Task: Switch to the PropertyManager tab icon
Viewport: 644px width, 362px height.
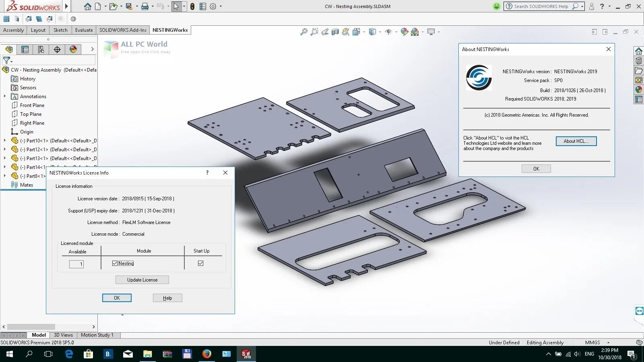Action: pyautogui.click(x=25, y=49)
